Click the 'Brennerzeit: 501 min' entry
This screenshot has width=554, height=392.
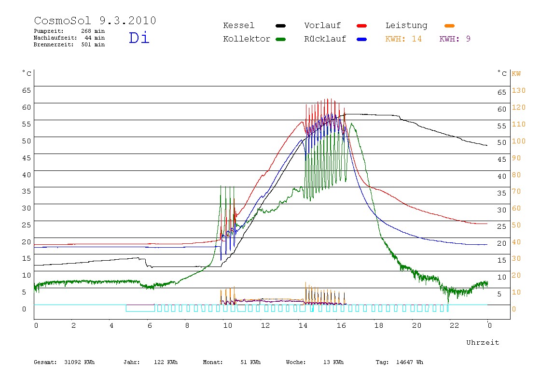[x=69, y=44]
